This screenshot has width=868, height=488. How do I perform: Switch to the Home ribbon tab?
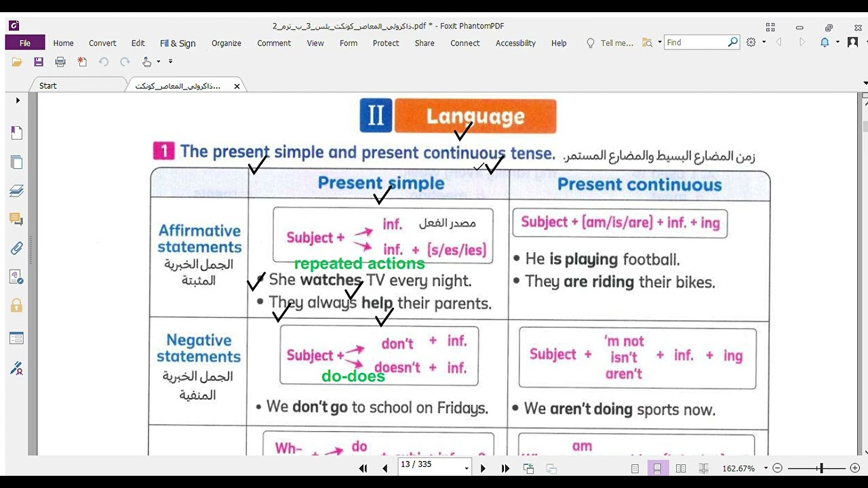click(x=63, y=43)
